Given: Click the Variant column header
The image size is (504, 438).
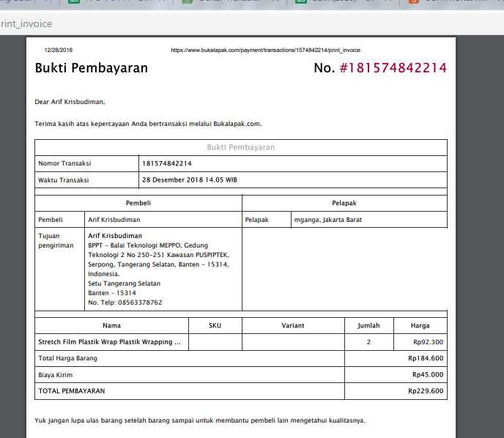Looking at the screenshot, I should [293, 325].
